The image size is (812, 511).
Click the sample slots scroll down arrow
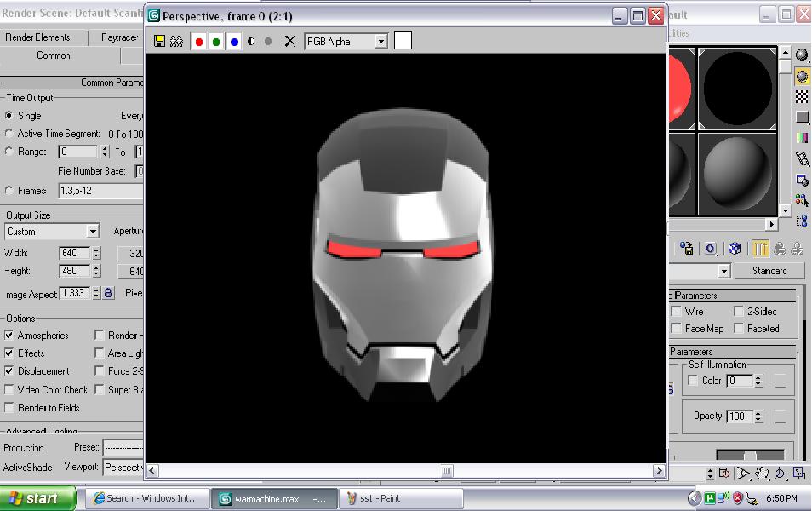pyautogui.click(x=786, y=210)
